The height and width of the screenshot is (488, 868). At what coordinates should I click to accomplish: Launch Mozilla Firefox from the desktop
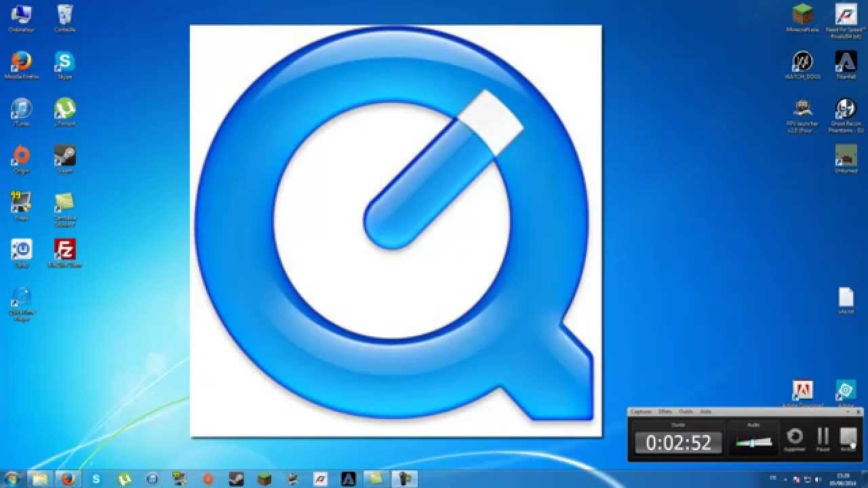pos(21,65)
